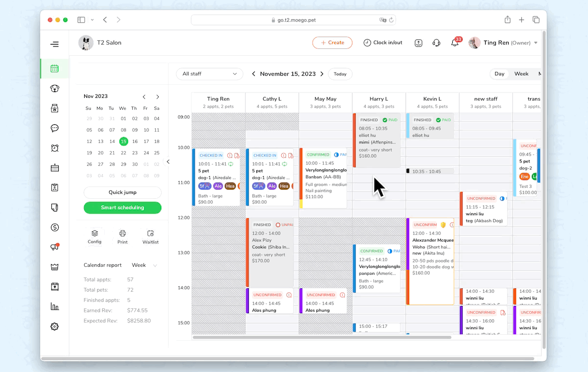Switch to the Day view tab

[499, 74]
